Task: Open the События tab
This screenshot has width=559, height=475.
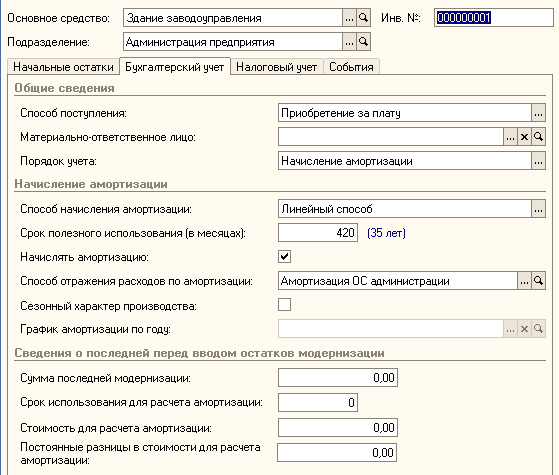Action: point(351,67)
